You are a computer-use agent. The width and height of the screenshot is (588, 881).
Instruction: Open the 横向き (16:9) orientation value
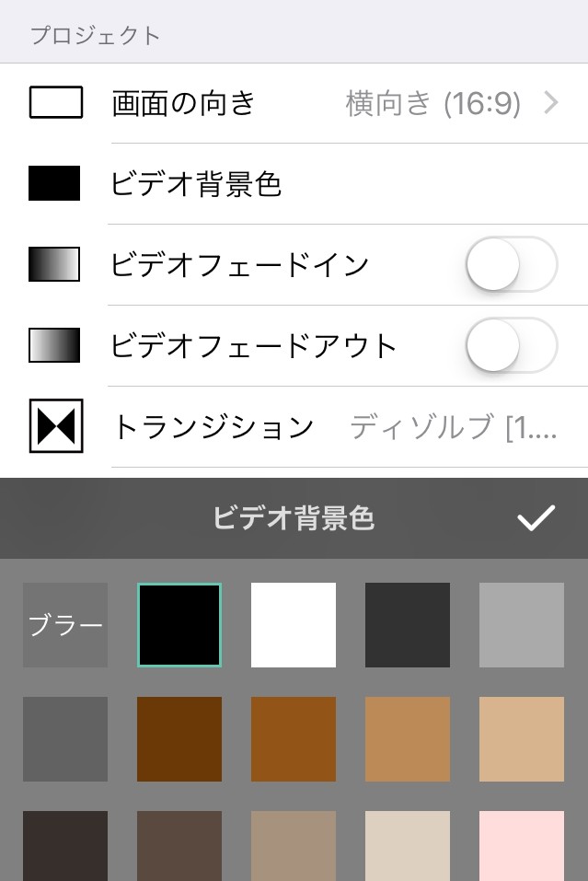pos(432,103)
